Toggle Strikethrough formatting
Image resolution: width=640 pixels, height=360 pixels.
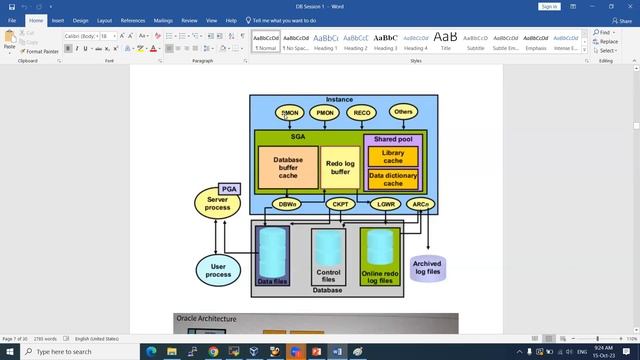pyautogui.click(x=98, y=49)
